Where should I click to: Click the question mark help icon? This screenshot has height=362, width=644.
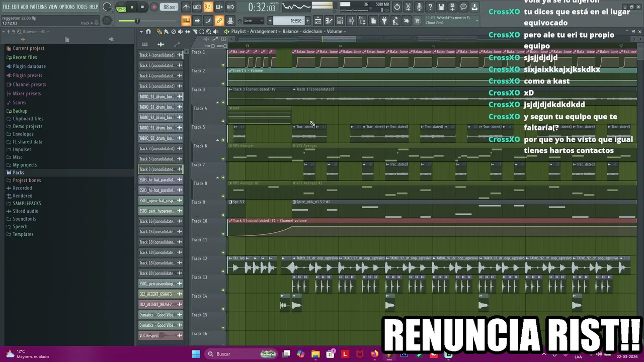pyautogui.click(x=430, y=7)
